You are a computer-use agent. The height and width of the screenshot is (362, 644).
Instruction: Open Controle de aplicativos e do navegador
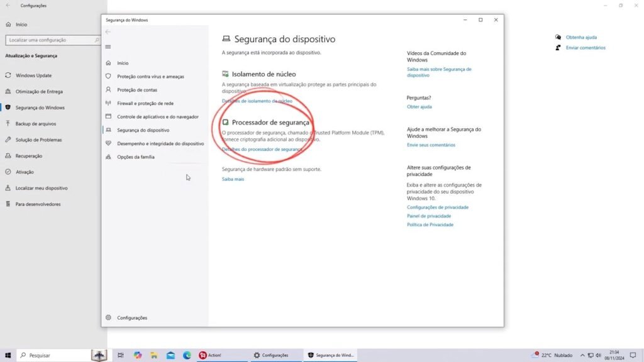point(158,116)
